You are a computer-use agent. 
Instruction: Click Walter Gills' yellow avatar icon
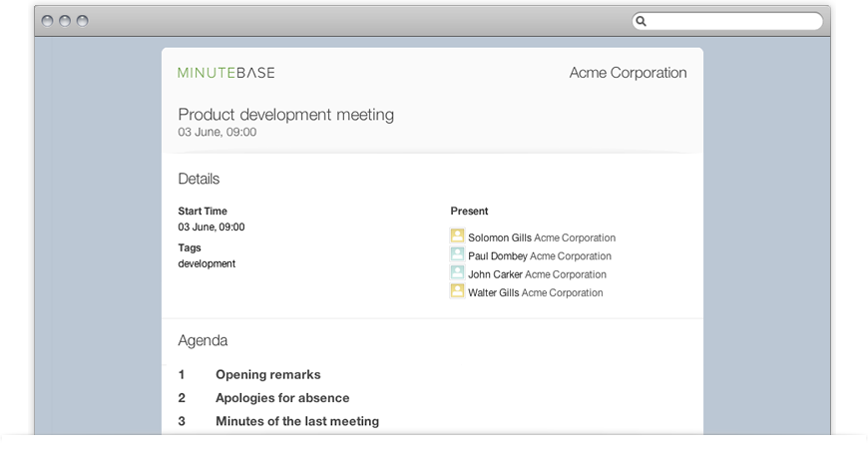click(x=457, y=290)
